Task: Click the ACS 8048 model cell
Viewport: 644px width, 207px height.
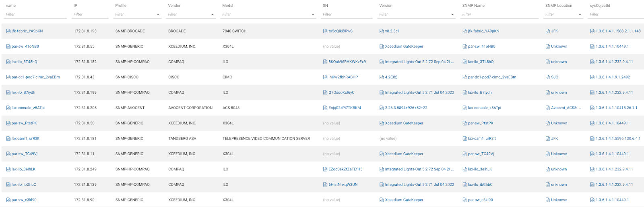Action: point(231,108)
